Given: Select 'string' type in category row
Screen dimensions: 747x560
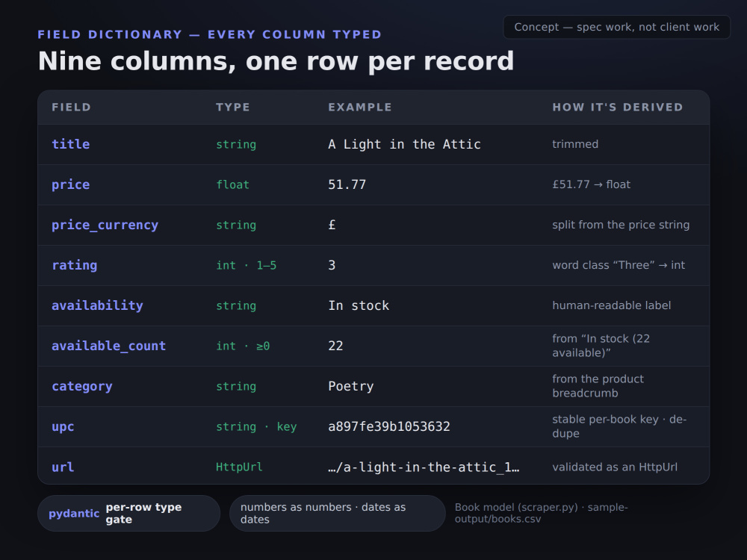Looking at the screenshot, I should click(236, 386).
